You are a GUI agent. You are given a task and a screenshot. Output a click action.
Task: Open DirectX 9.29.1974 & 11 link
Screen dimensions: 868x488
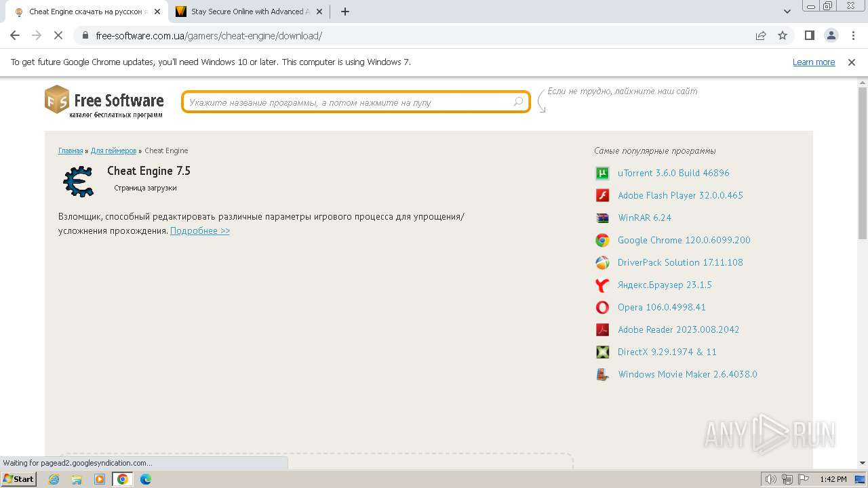tap(667, 352)
